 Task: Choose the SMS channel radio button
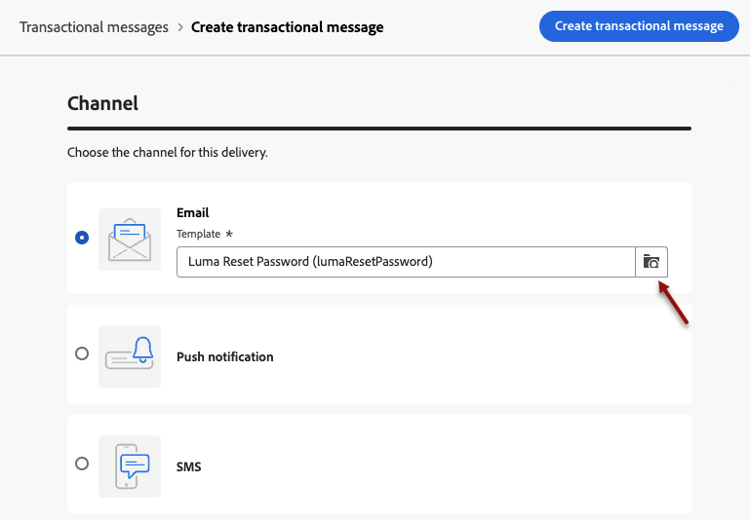pyautogui.click(x=82, y=464)
